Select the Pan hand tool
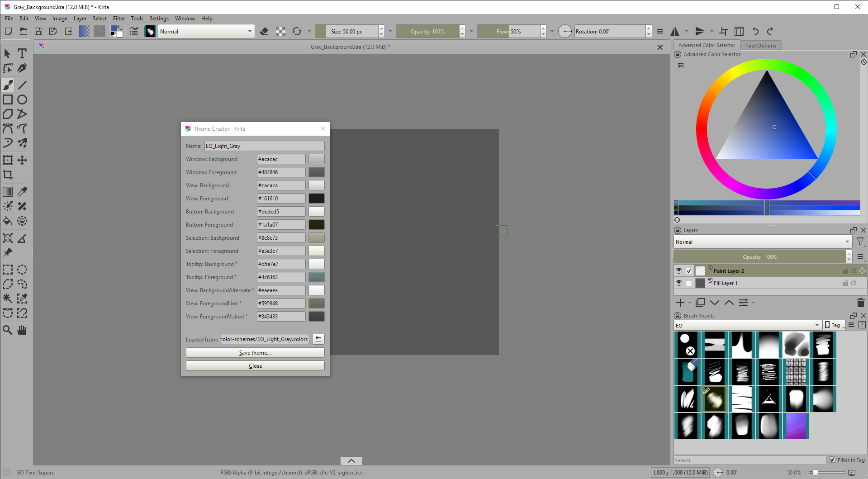Screen dimensions: 868x479 coord(22,330)
